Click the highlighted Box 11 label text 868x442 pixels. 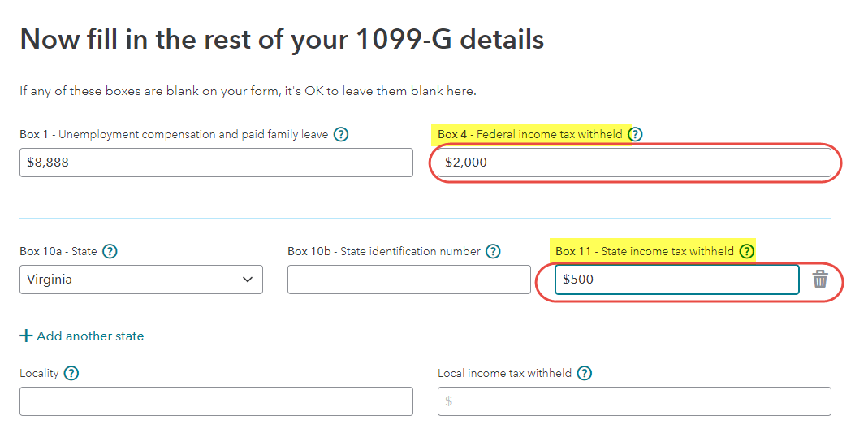tap(645, 251)
